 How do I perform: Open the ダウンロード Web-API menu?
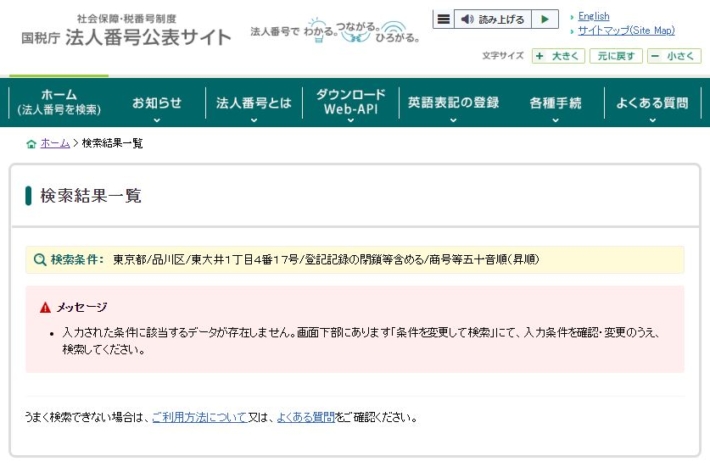click(x=351, y=101)
